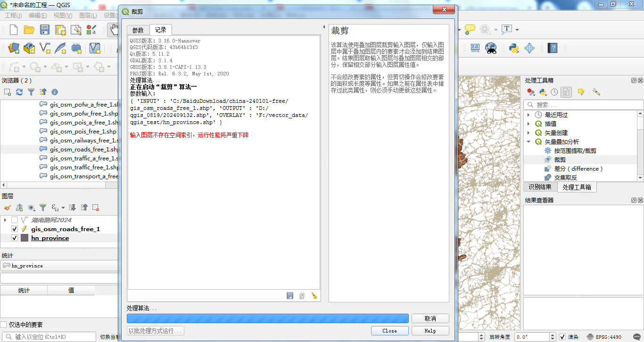Open the 编辑 menu
This screenshot has height=342, width=644.
[x=38, y=16]
